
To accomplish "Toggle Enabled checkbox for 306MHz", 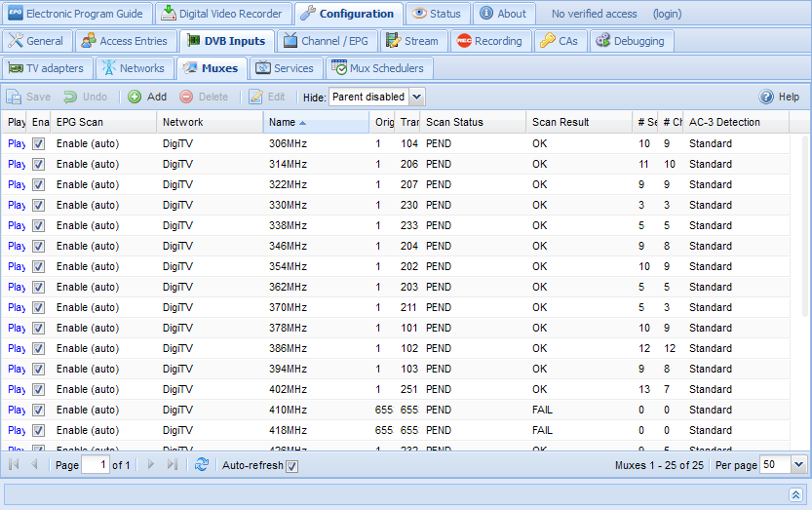I will click(38, 143).
